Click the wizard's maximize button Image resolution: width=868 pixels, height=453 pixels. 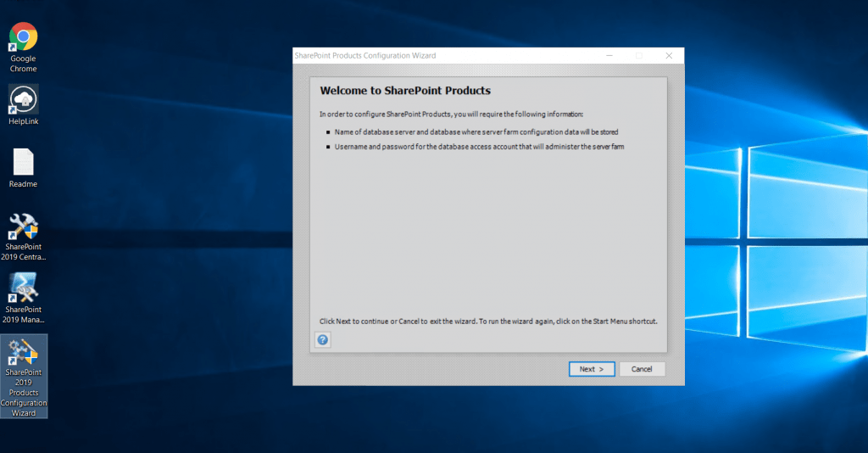pyautogui.click(x=639, y=56)
